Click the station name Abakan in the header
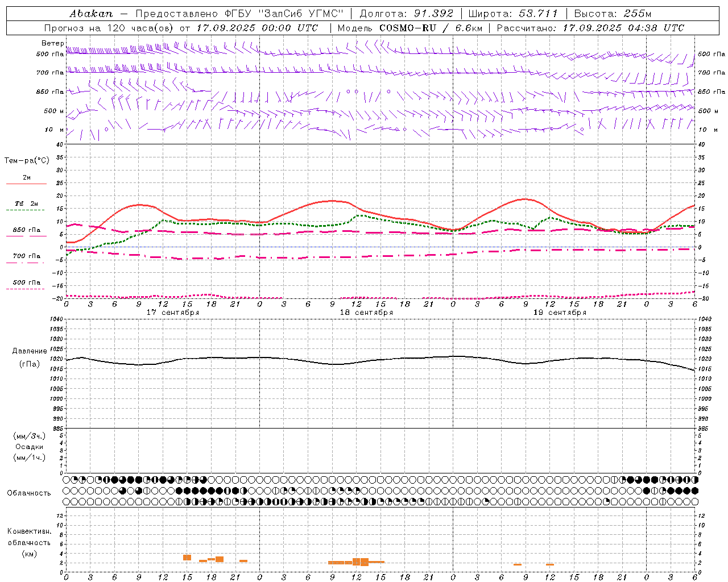Screen dimensions: 728x582 click(91, 14)
